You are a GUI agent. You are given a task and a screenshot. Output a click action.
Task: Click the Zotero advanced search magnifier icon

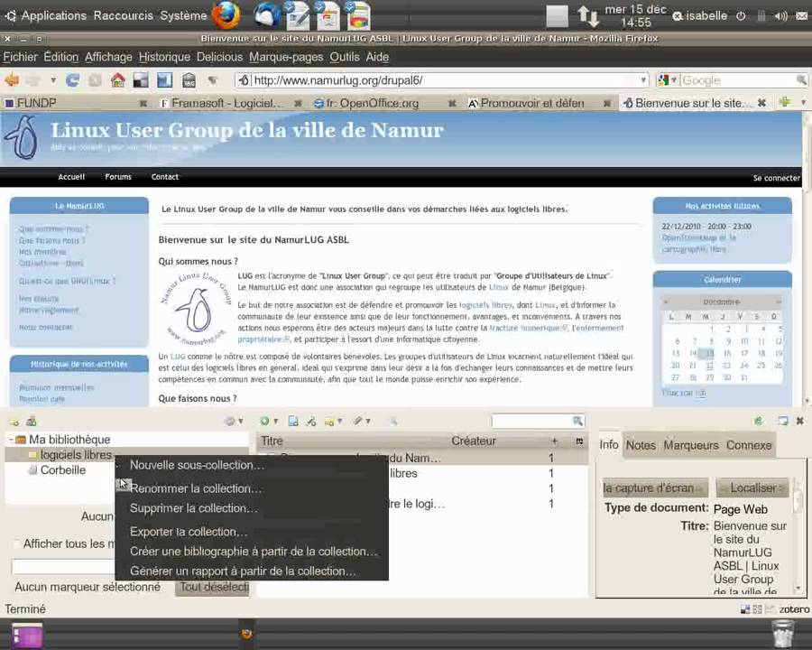[x=393, y=422]
